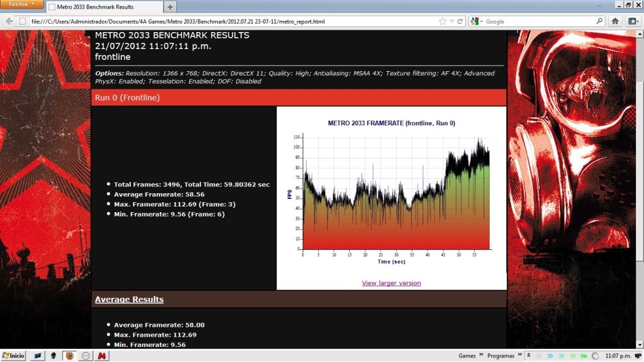Click the green 56 temperature tray icon
The width and height of the screenshot is (644, 362).
tap(584, 356)
